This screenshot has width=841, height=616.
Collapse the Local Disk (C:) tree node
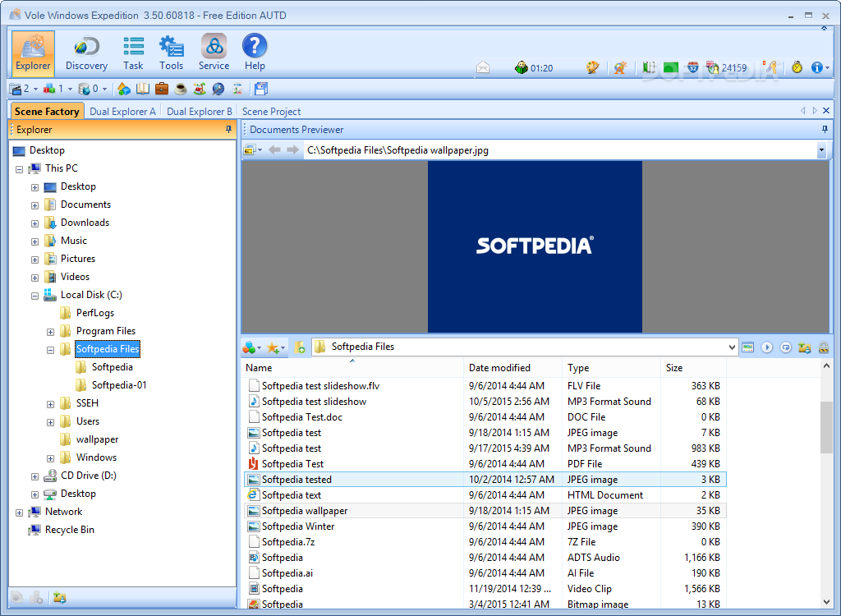click(x=34, y=296)
